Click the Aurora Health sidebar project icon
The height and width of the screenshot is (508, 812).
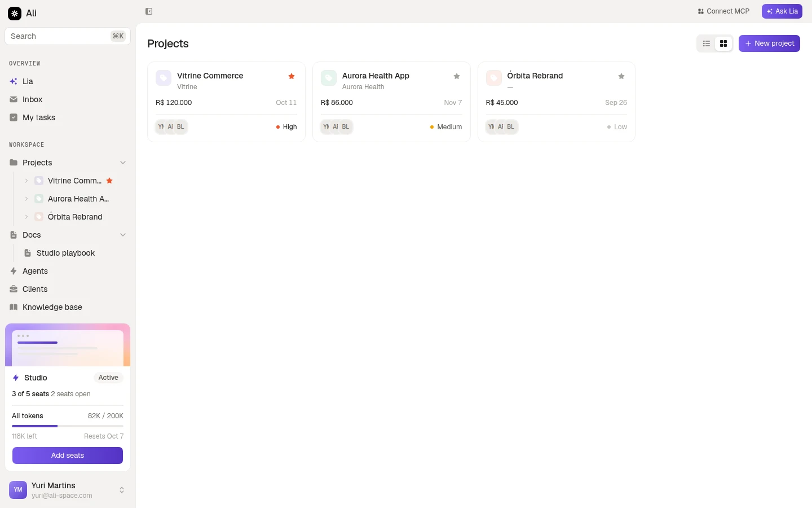coord(39,199)
